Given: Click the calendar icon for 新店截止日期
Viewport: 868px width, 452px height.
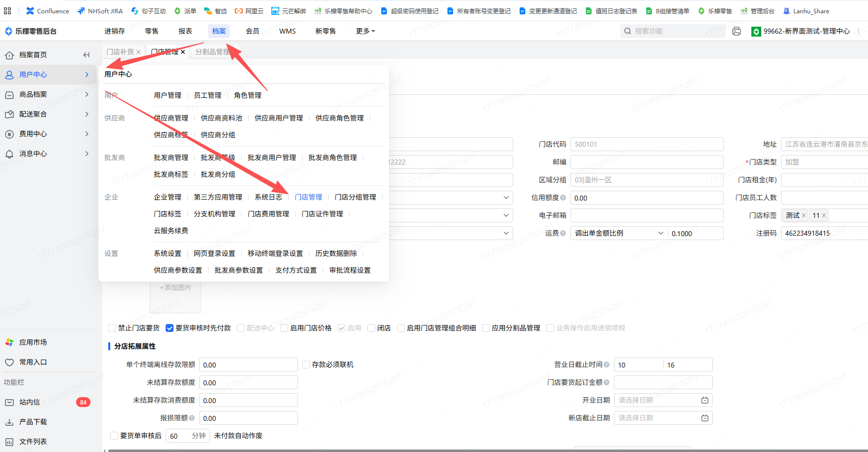Looking at the screenshot, I should (x=705, y=418).
